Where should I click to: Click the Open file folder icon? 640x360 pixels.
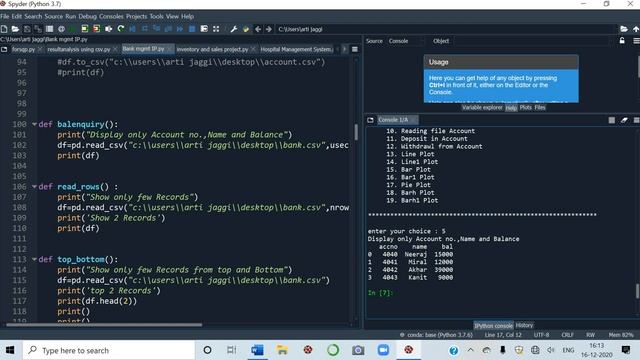(x=15, y=29)
